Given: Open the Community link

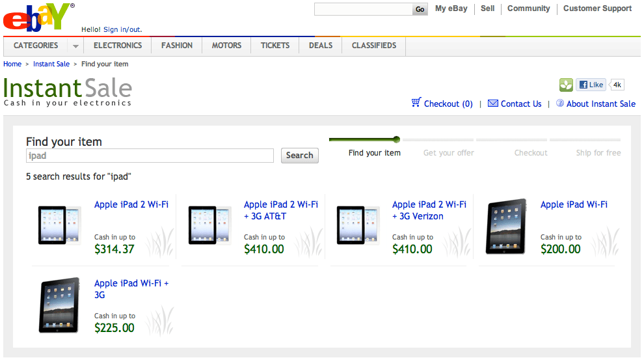Looking at the screenshot, I should (529, 8).
